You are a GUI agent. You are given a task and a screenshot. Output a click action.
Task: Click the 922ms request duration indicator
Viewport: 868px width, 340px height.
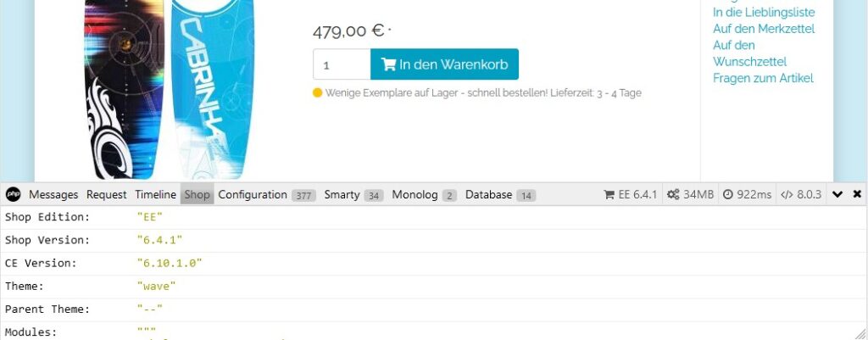[x=748, y=195]
